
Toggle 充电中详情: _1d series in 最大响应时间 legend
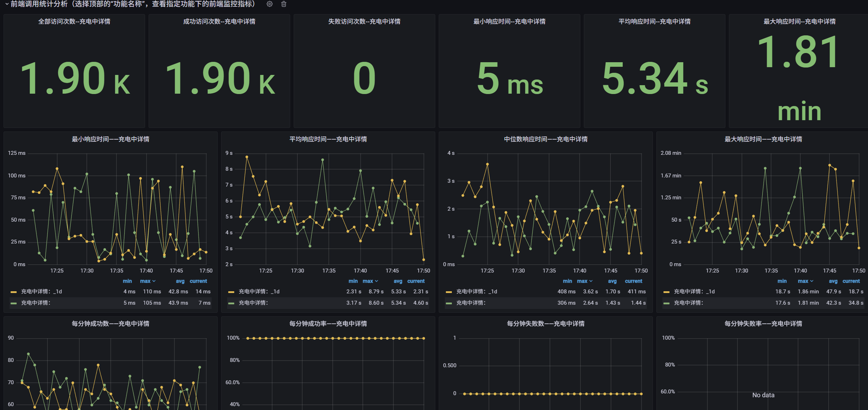pyautogui.click(x=694, y=292)
